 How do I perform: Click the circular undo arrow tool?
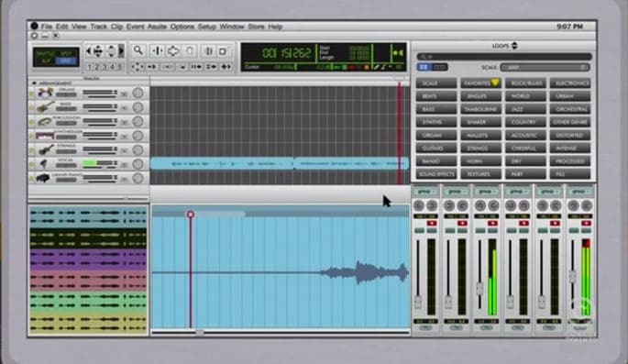[x=190, y=51]
